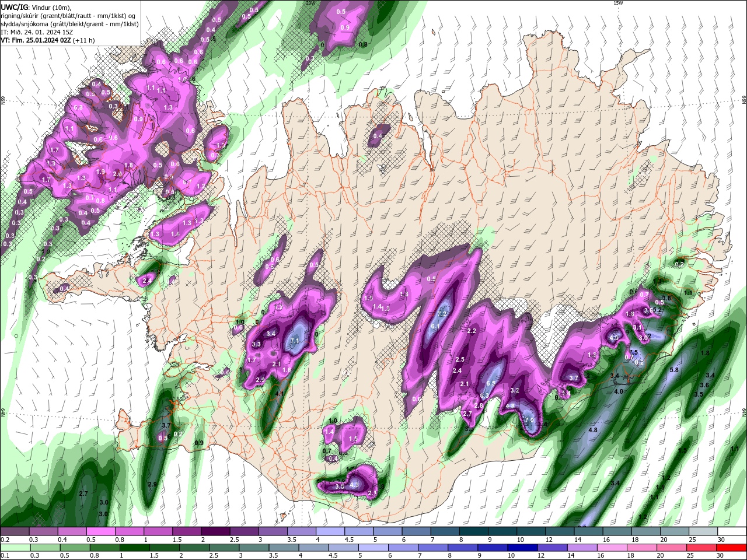Screen dimensions: 747x560
Task: Select the lower legend darkest green swatch at 1
Action: click(135, 548)
